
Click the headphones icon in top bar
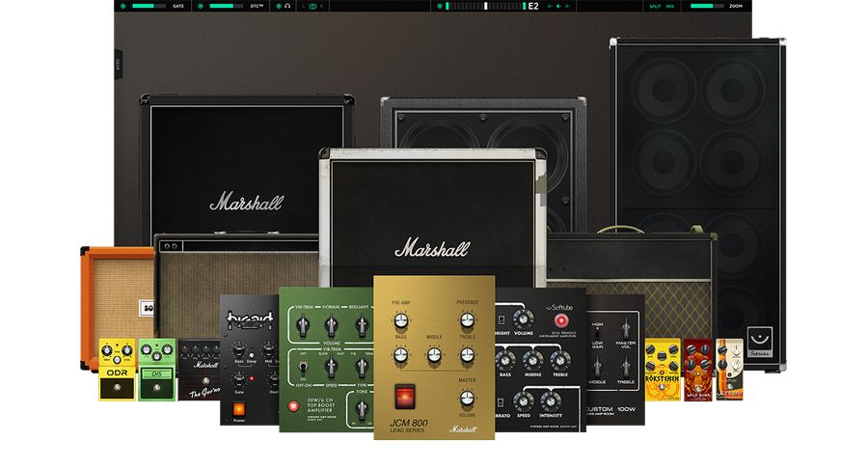pyautogui.click(x=287, y=6)
